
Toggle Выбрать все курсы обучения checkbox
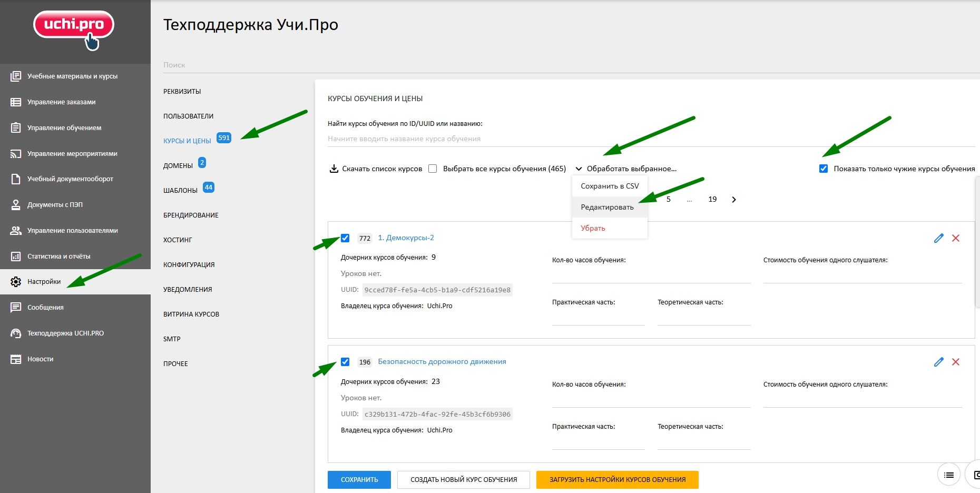tap(433, 169)
